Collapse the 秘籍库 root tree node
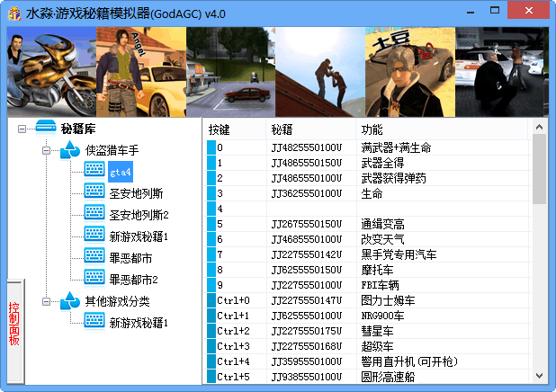556x392 pixels. coord(22,129)
